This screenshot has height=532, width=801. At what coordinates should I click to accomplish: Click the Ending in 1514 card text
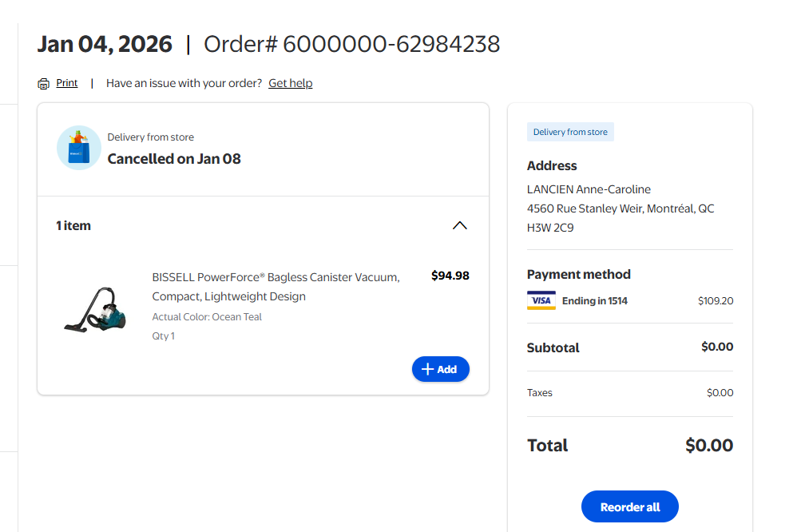[594, 301]
